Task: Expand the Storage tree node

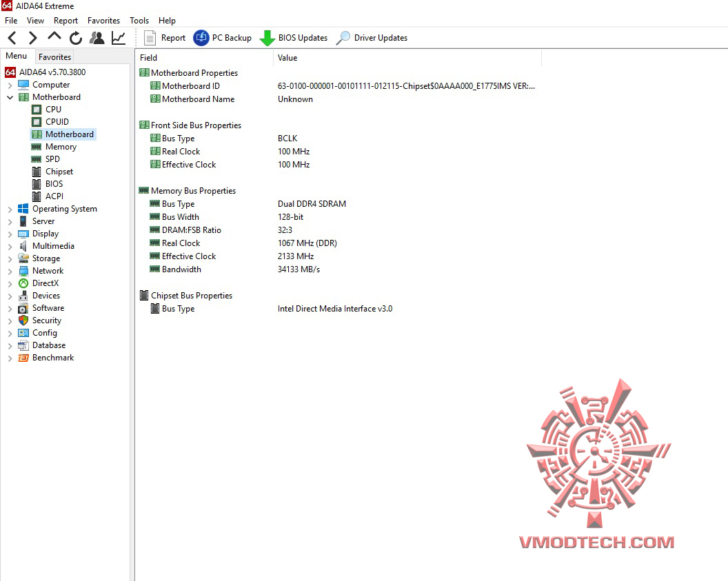Action: tap(10, 259)
